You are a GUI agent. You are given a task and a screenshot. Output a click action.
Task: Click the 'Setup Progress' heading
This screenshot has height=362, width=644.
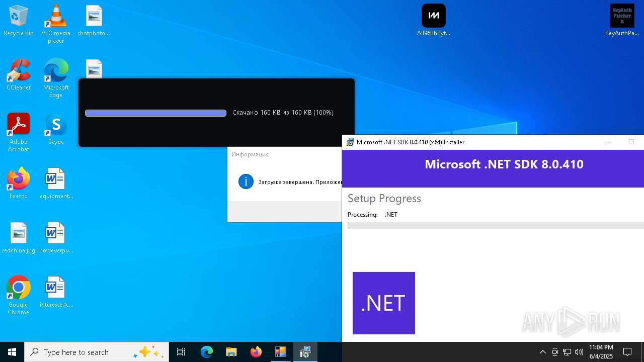coord(384,199)
